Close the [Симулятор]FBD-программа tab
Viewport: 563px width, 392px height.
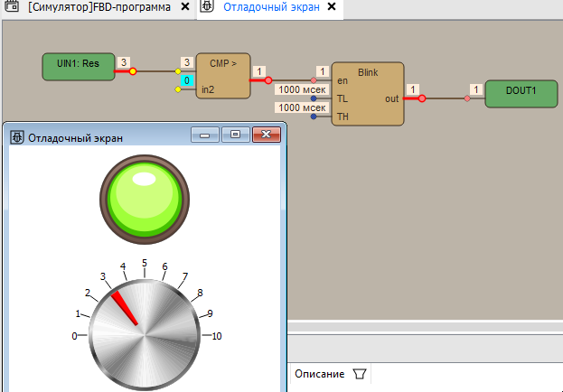pyautogui.click(x=185, y=7)
